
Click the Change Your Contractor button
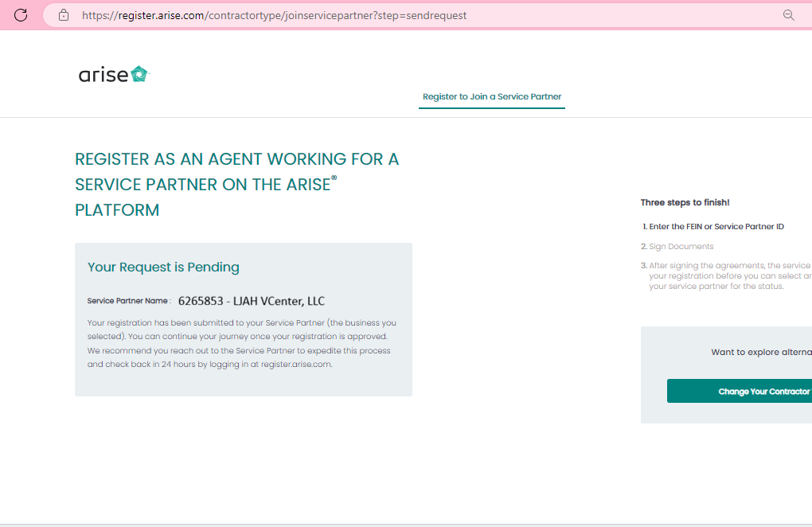click(x=740, y=391)
